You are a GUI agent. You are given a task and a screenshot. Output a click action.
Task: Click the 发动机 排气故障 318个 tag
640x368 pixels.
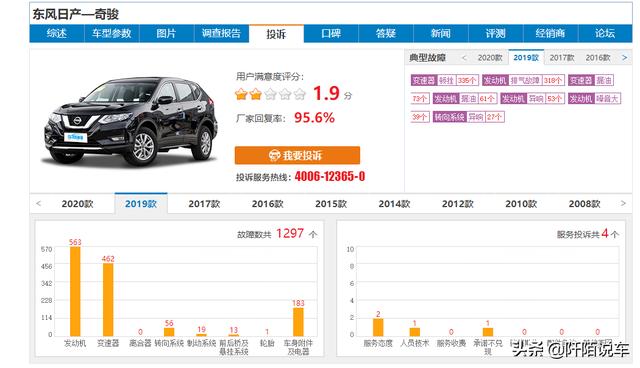tap(523, 80)
